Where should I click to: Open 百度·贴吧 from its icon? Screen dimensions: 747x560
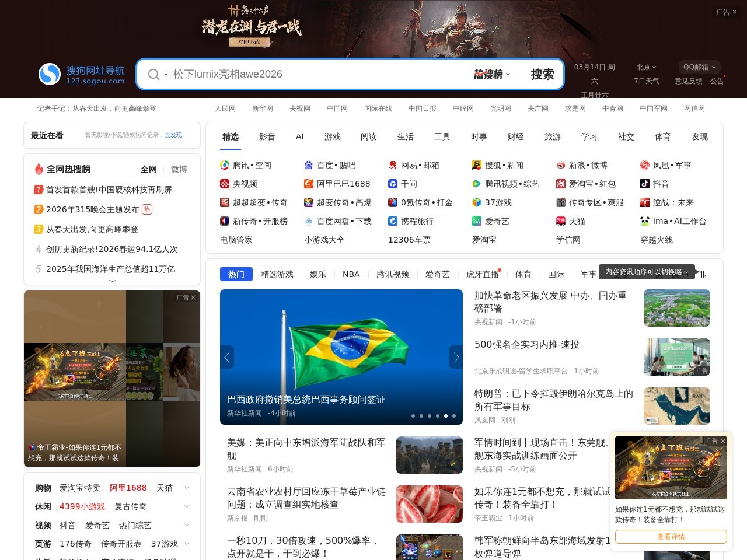tap(309, 165)
